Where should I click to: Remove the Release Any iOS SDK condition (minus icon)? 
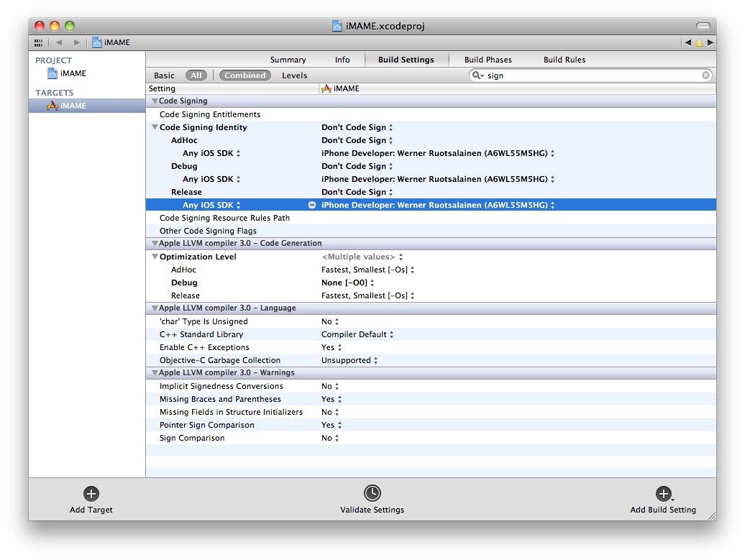pyautogui.click(x=312, y=205)
